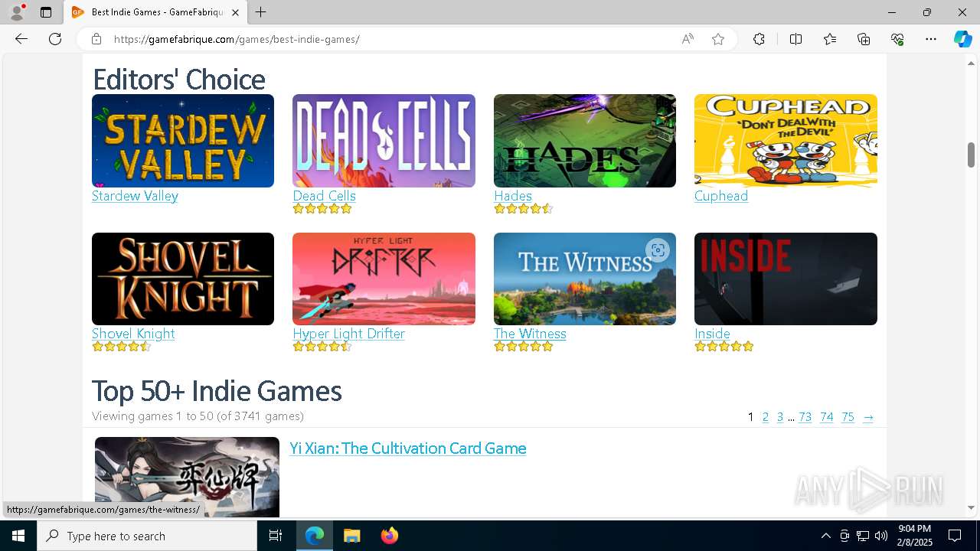Open volume control speaker icon
Screen dimensions: 980x551
tap(881, 536)
